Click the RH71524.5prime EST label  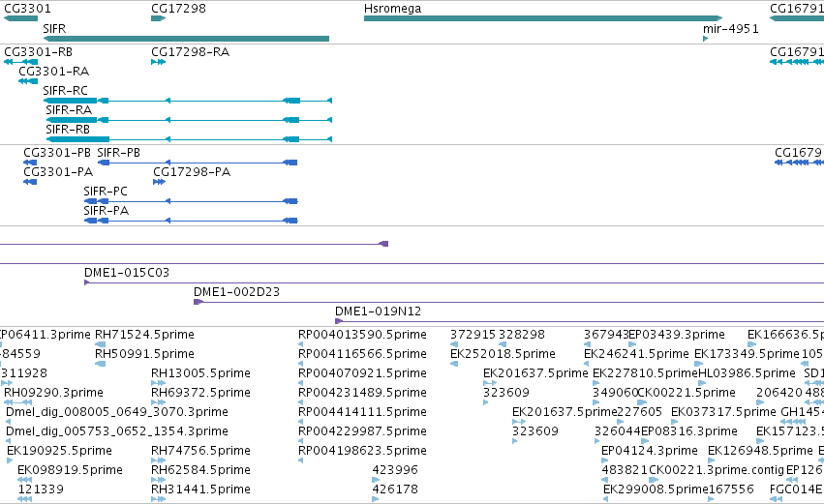(144, 335)
